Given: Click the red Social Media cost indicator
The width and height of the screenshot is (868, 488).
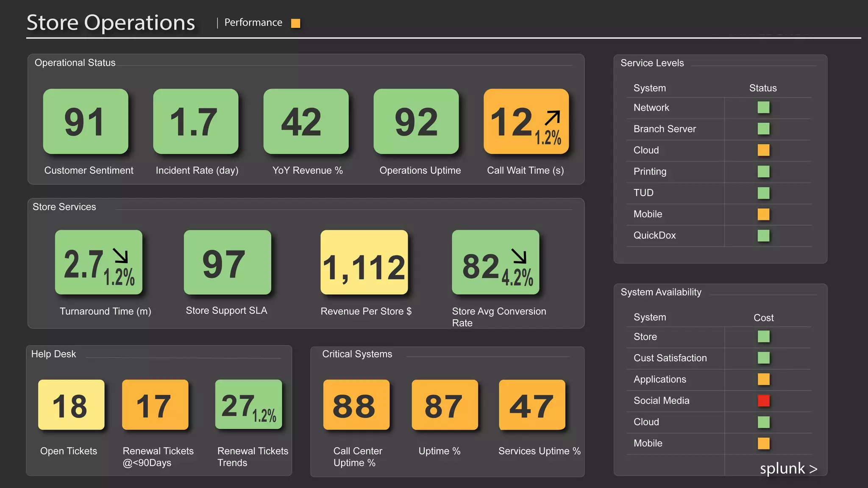Looking at the screenshot, I should (763, 401).
